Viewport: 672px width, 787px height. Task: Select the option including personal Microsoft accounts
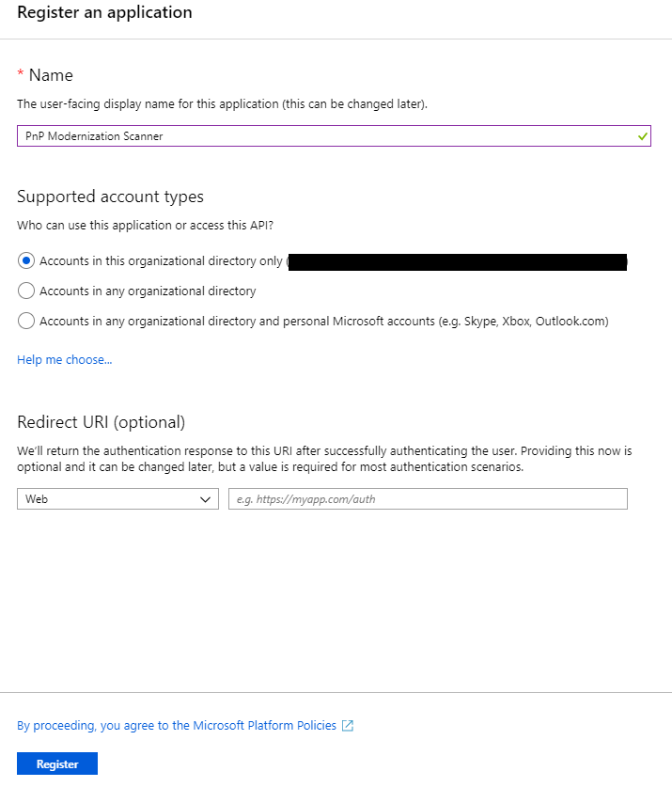(x=27, y=321)
